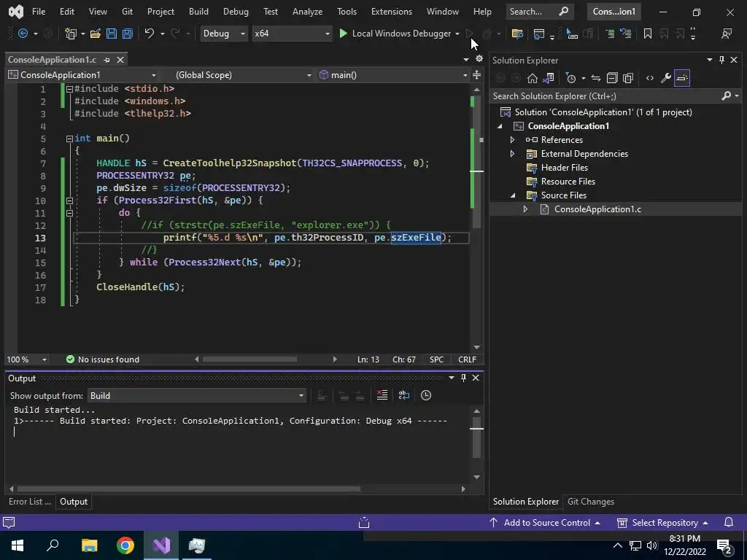Expand the ConsoleApplication1.c file node

525,209
